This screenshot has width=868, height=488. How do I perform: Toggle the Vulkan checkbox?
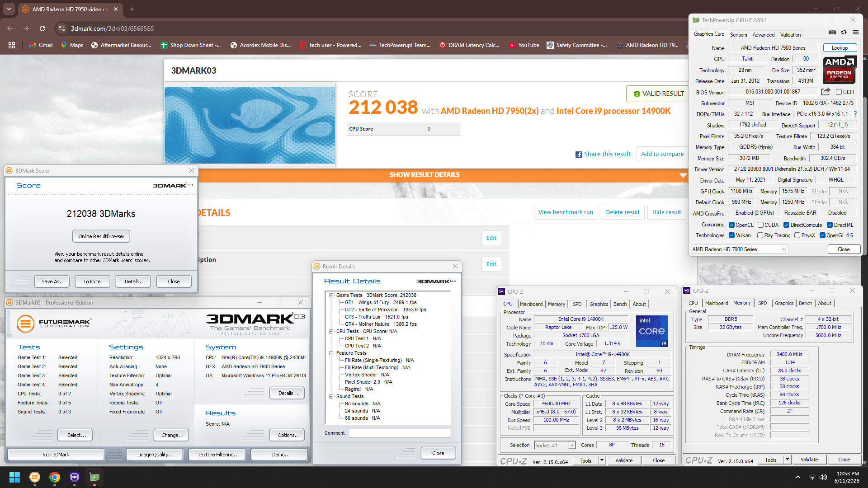(x=731, y=235)
